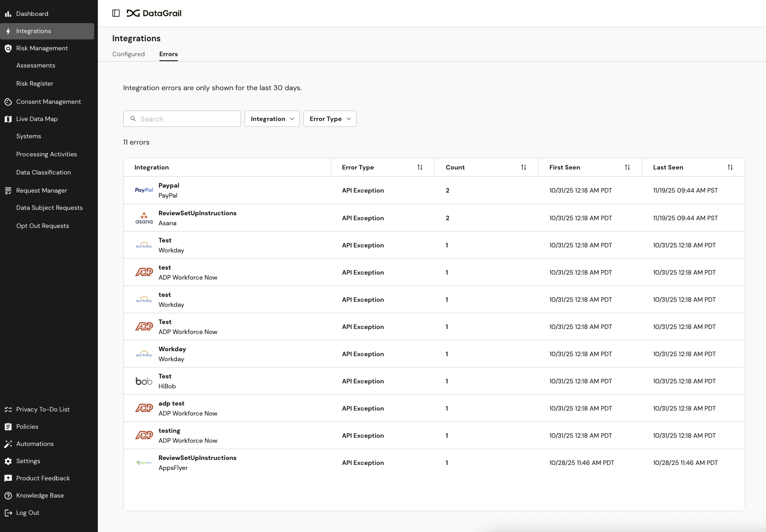Select the Live Data Map icon

pyautogui.click(x=8, y=119)
